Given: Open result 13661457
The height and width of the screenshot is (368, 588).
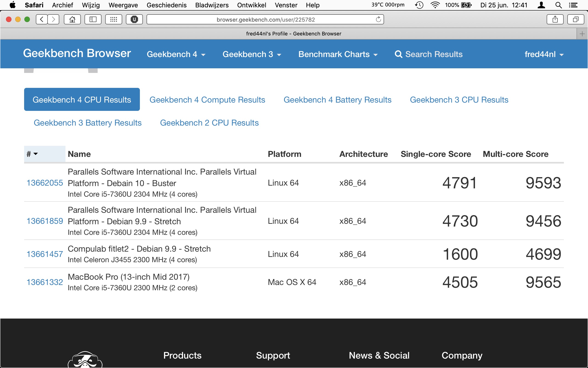Looking at the screenshot, I should 45,254.
